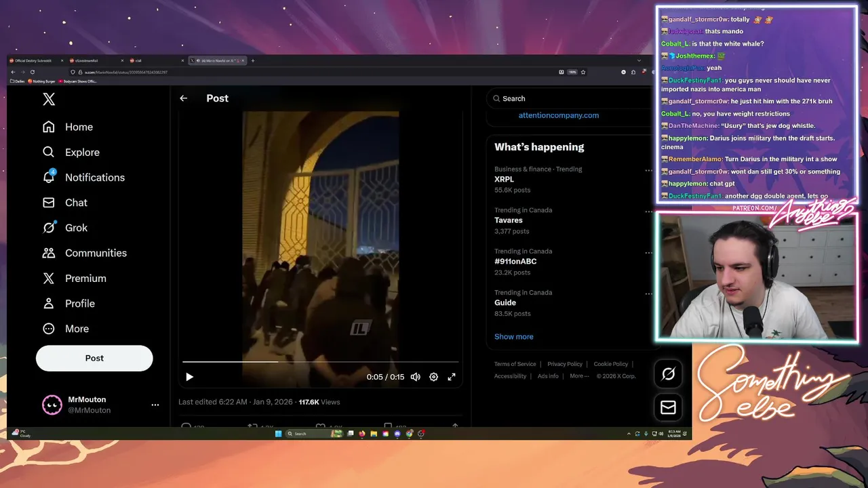Viewport: 868px width, 488px height.
Task: Show hidden system tray icons
Action: (629, 434)
